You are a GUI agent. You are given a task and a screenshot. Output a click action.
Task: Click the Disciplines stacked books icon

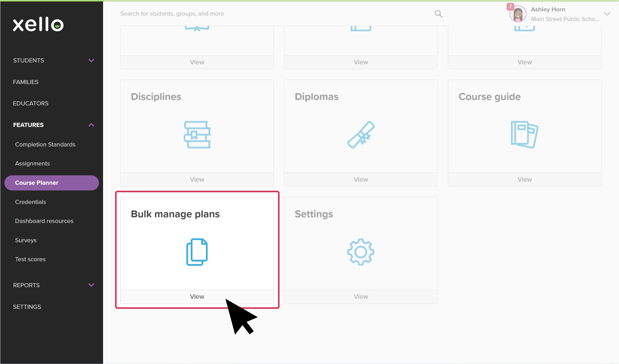click(x=197, y=135)
